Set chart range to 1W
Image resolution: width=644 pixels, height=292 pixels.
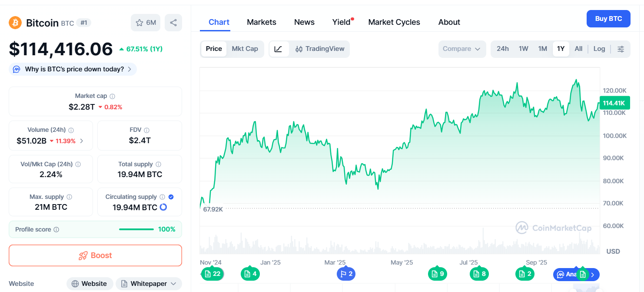pos(524,49)
